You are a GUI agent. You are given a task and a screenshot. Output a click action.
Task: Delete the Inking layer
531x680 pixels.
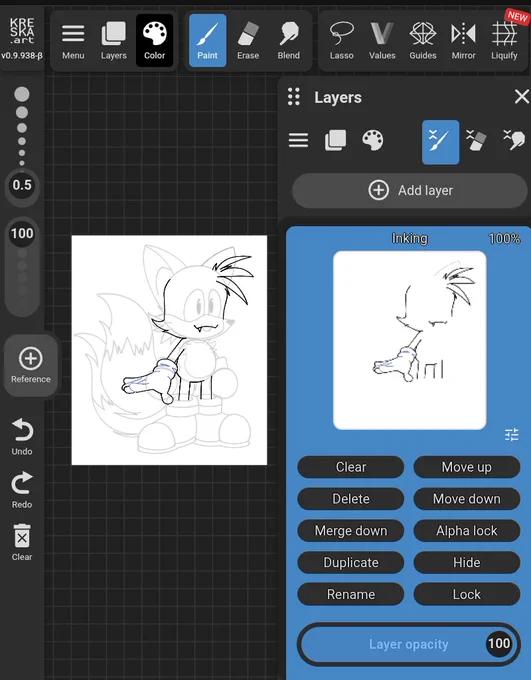[x=351, y=499]
